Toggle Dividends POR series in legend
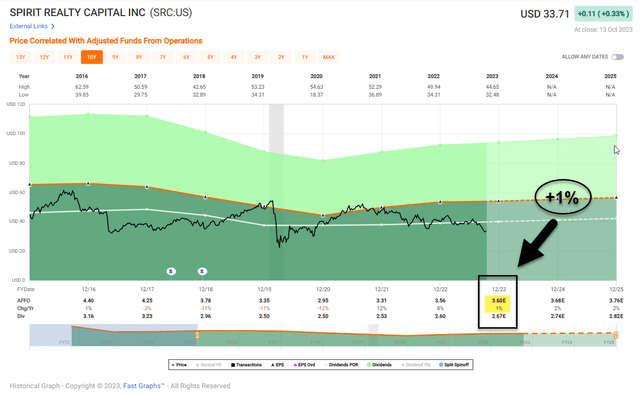Screen dimensions: 640x395 tap(341, 364)
